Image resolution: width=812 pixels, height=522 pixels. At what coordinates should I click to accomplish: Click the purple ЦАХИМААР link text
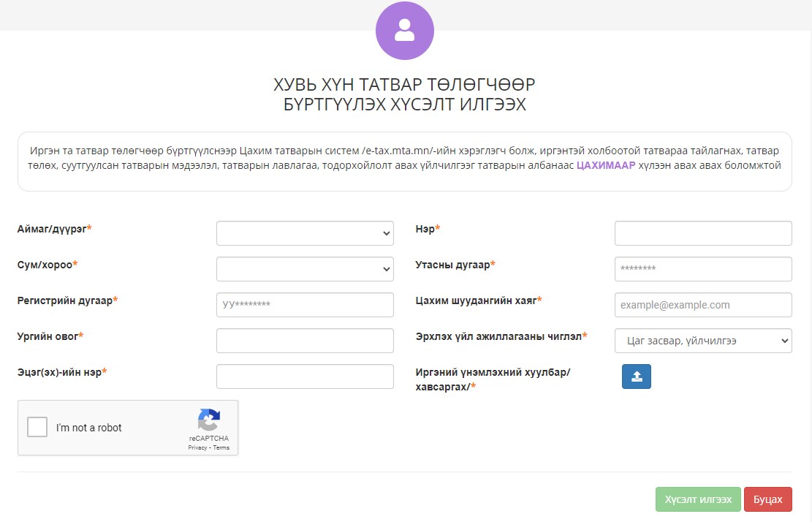606,165
